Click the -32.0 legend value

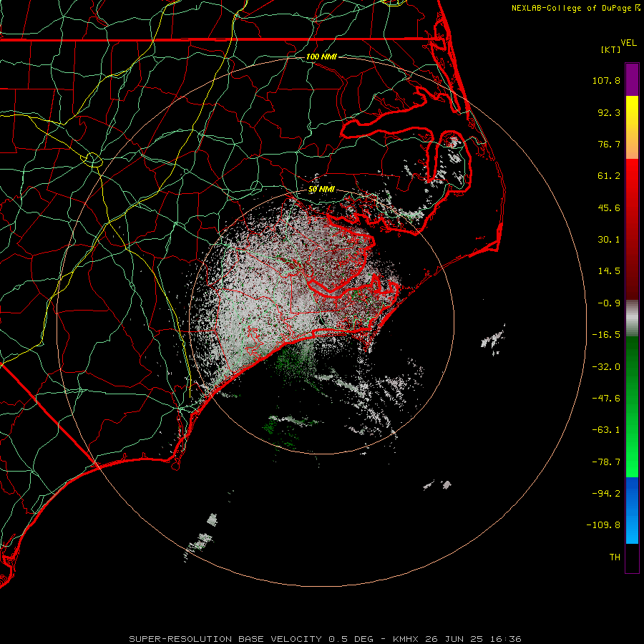click(606, 367)
